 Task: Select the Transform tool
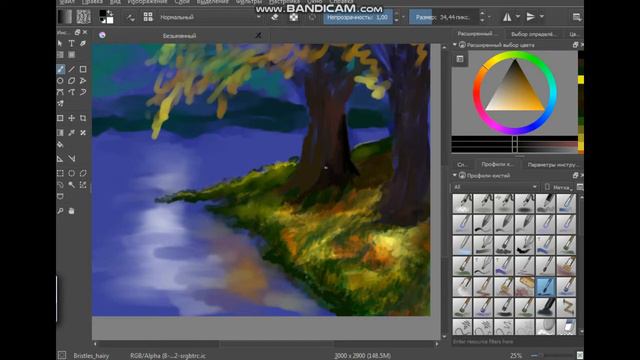[60, 118]
